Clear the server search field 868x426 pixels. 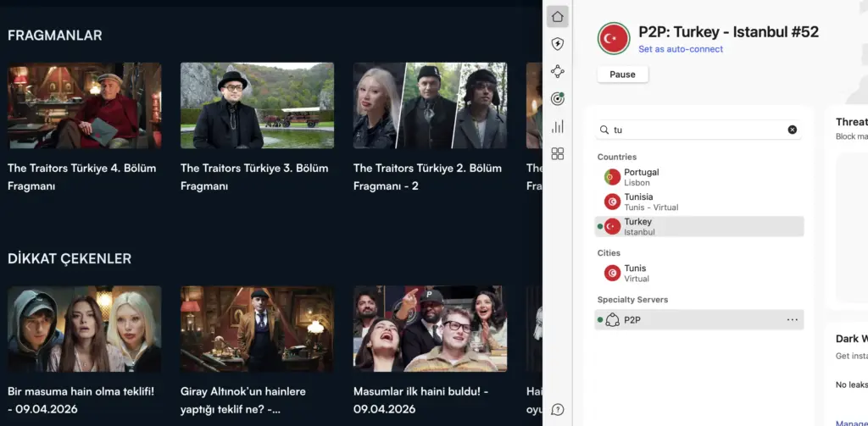(792, 130)
